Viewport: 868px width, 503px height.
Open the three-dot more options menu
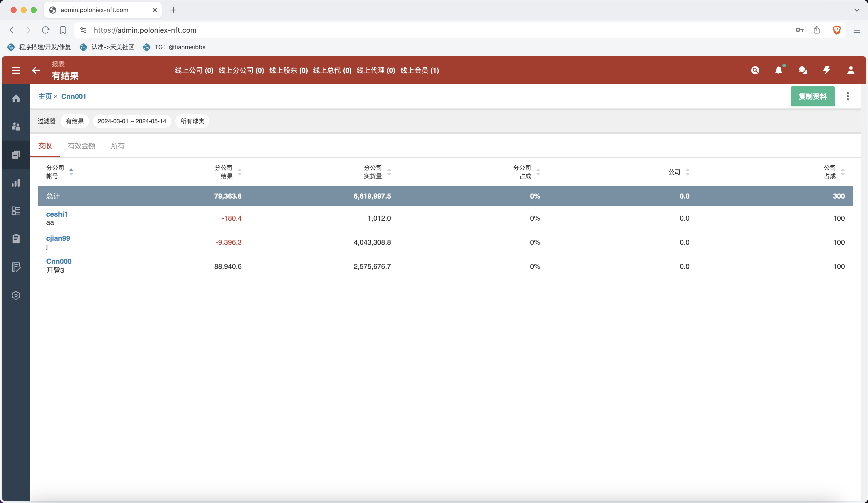(x=848, y=96)
